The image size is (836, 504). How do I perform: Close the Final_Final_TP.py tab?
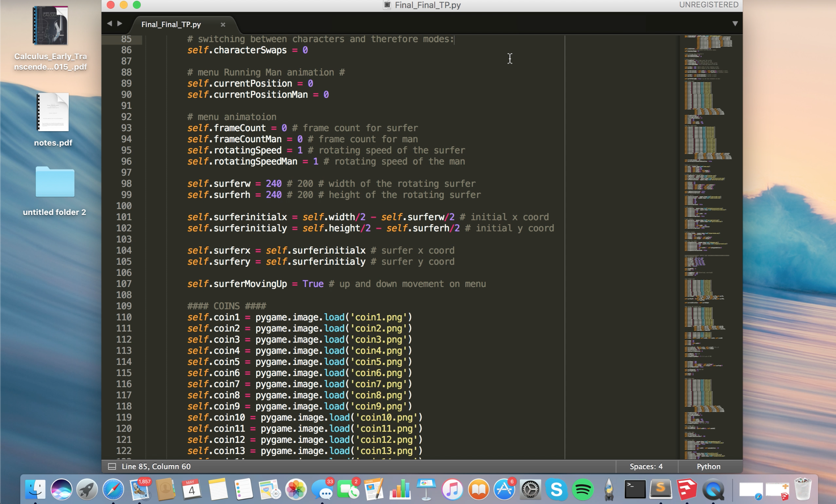click(223, 25)
